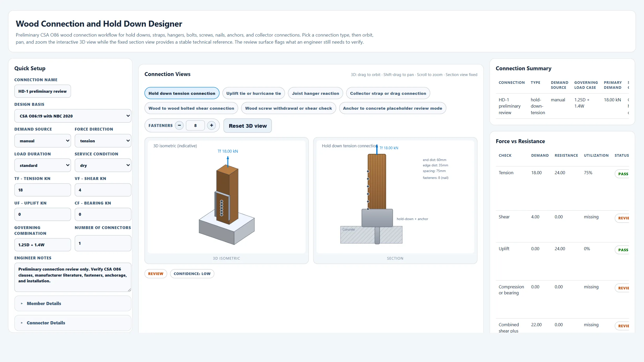Screen dimensions: 644x362
Task: Click the REVIEW status badge below views
Action: [x=156, y=274]
